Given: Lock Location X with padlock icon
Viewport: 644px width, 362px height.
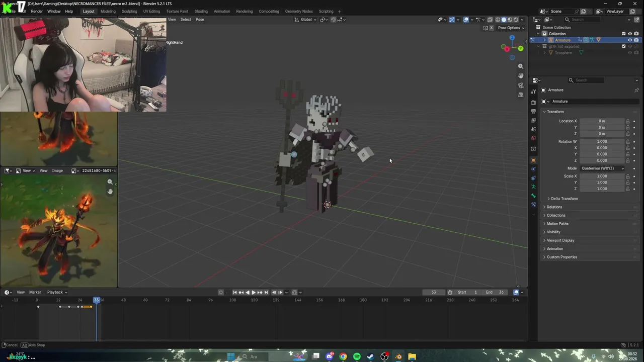Looking at the screenshot, I should (628, 121).
